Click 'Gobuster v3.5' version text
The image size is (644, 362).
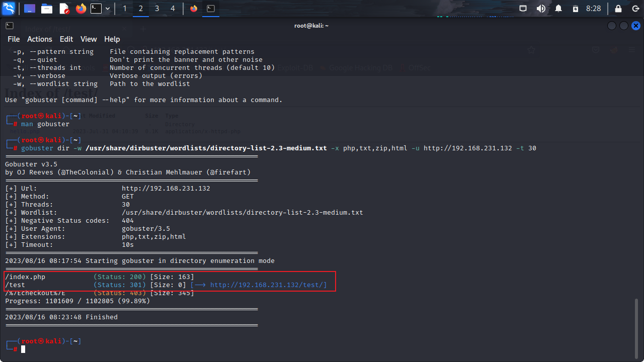31,164
